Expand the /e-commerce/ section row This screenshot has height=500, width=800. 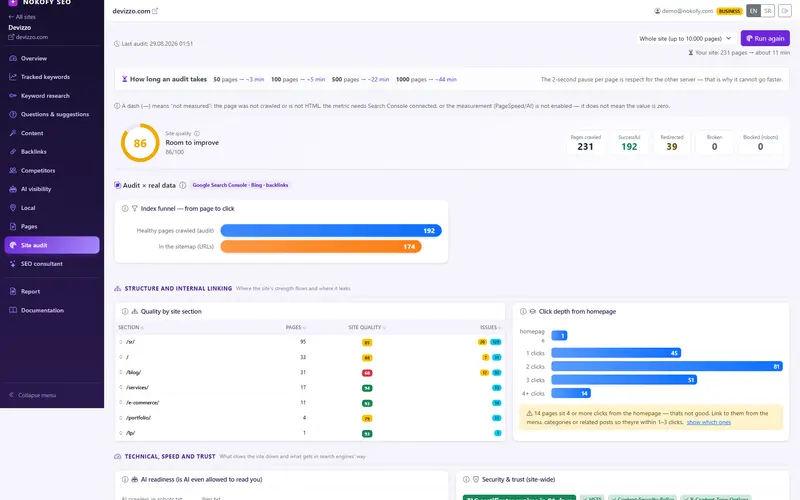pos(121,403)
